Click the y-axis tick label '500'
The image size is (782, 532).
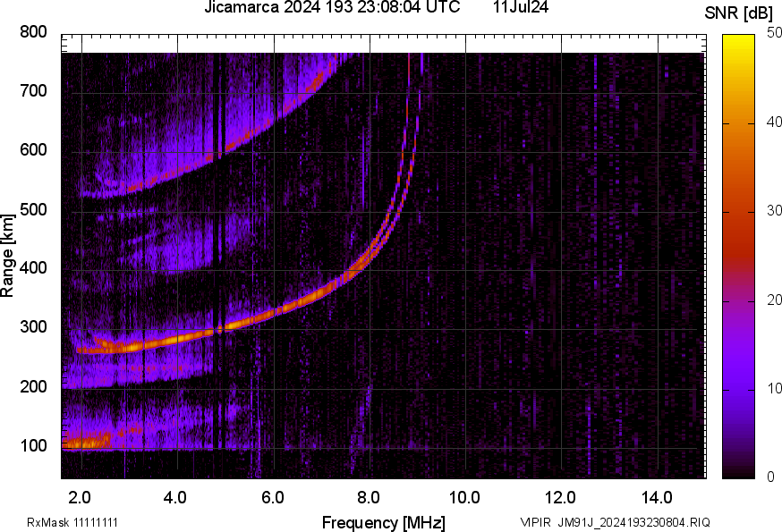(33, 209)
